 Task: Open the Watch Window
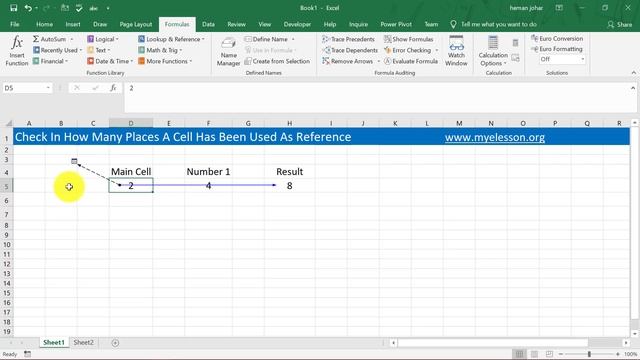[456, 51]
